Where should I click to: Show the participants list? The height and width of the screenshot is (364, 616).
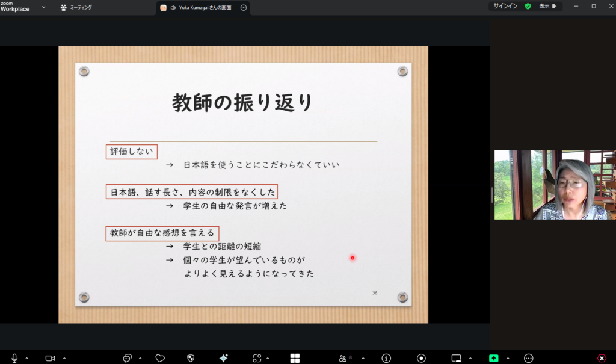coord(343,358)
